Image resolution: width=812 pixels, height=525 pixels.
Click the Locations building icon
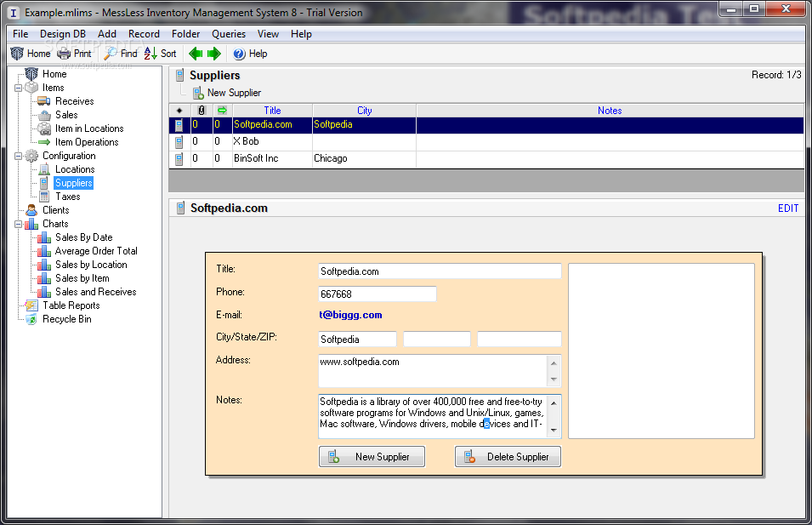click(x=44, y=169)
